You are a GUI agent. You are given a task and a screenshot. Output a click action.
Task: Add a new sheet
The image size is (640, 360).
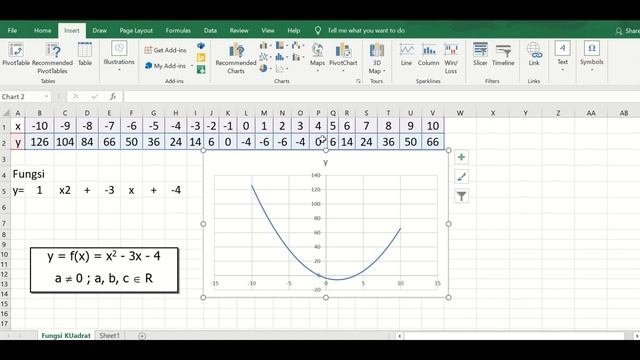(142, 336)
